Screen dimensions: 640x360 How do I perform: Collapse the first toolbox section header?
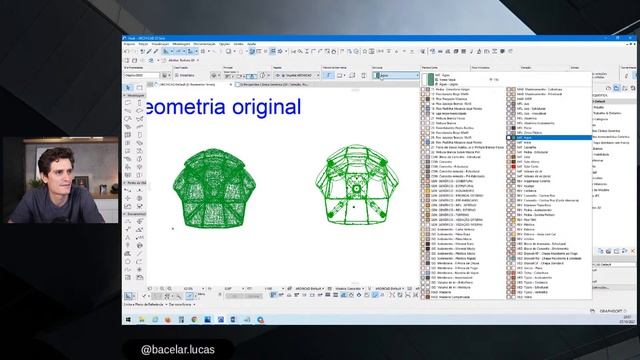click(134, 96)
